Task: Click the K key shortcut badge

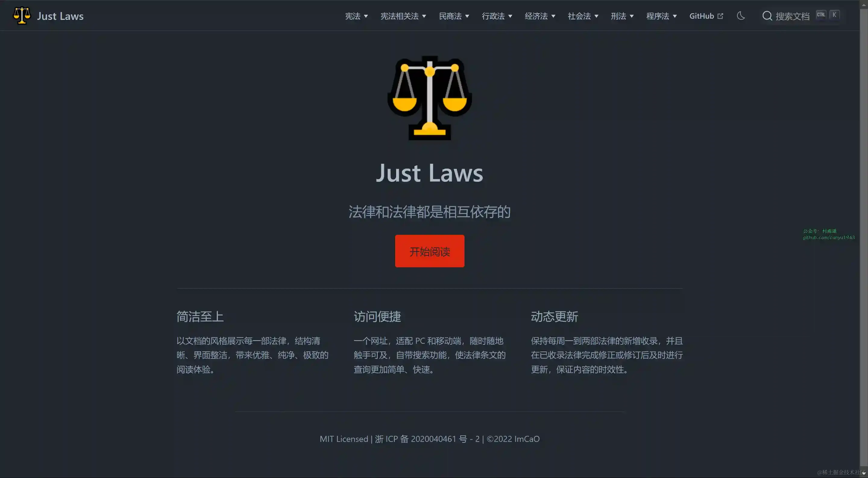Action: 834,15
